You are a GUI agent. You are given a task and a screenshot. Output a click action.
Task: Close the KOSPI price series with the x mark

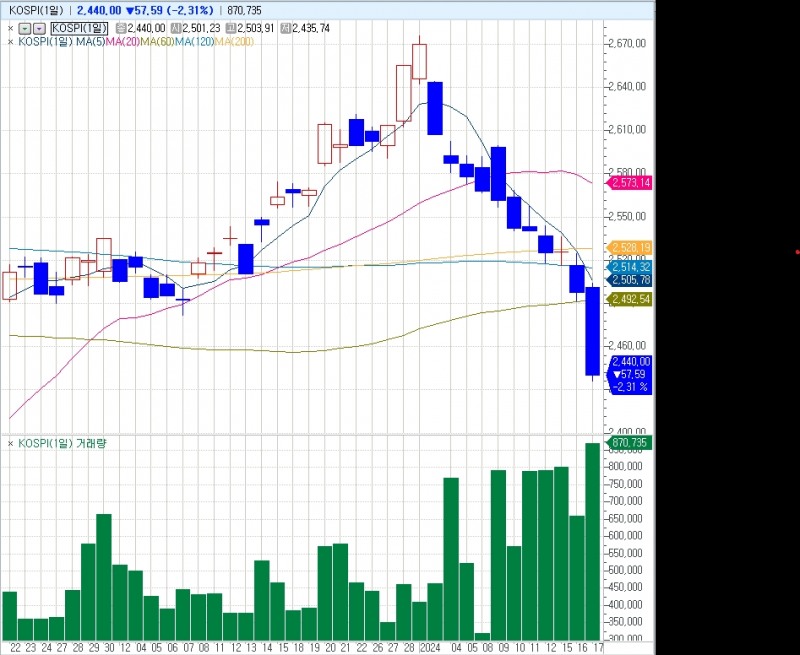coord(10,29)
